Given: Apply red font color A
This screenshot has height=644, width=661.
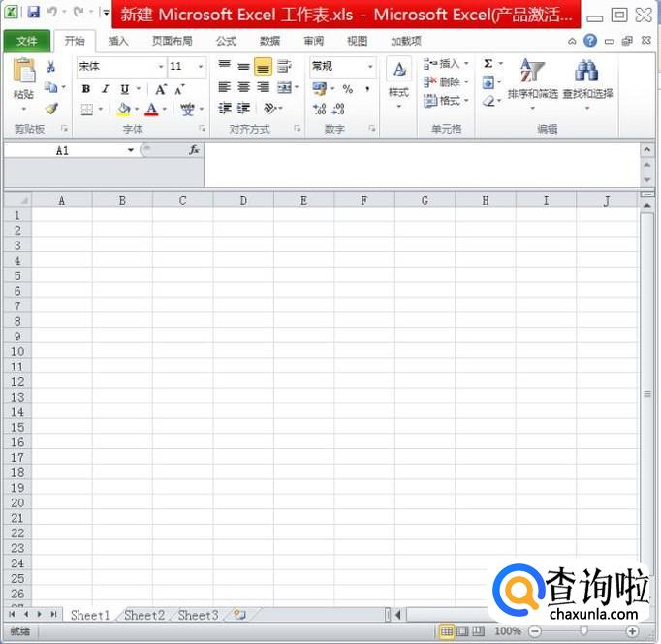Looking at the screenshot, I should [x=151, y=110].
